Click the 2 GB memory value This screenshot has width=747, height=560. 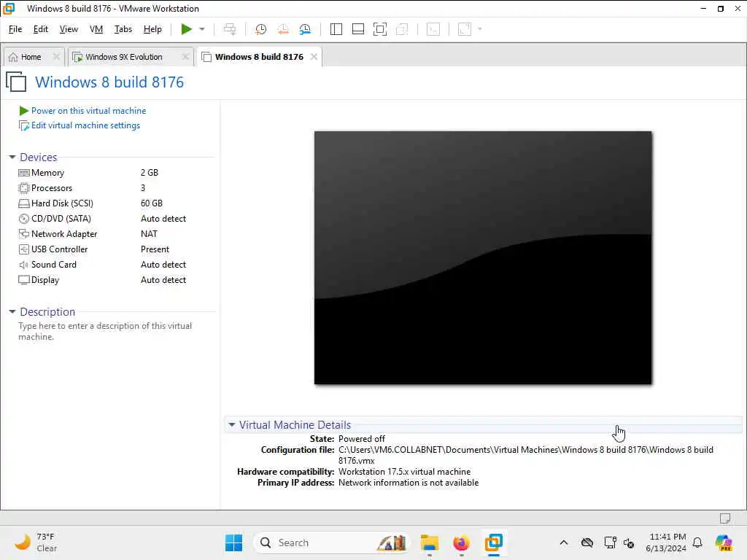pos(149,172)
